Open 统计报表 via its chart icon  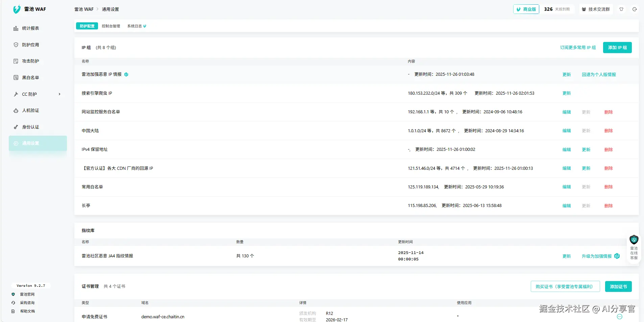pos(16,28)
